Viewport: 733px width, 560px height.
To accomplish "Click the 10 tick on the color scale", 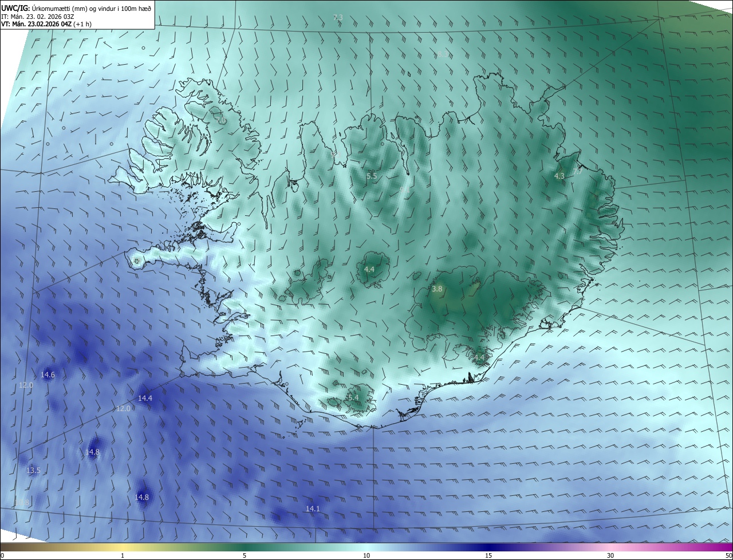I will click(x=366, y=556).
